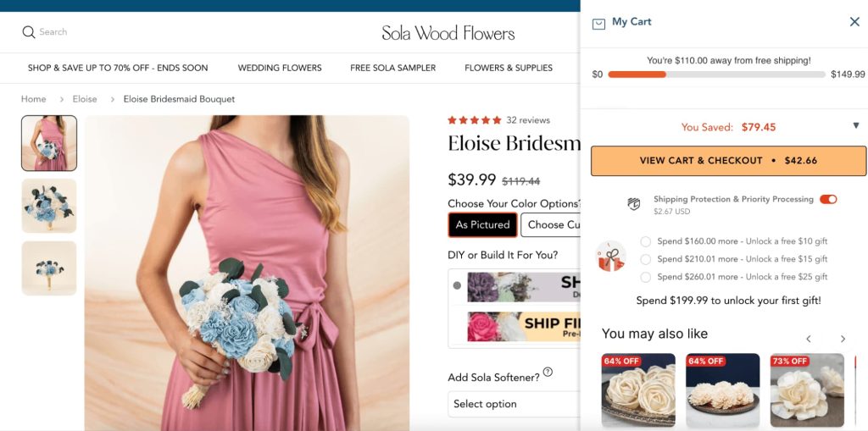Show next recommended products
Viewport: 868px width, 431px height.
[843, 339]
